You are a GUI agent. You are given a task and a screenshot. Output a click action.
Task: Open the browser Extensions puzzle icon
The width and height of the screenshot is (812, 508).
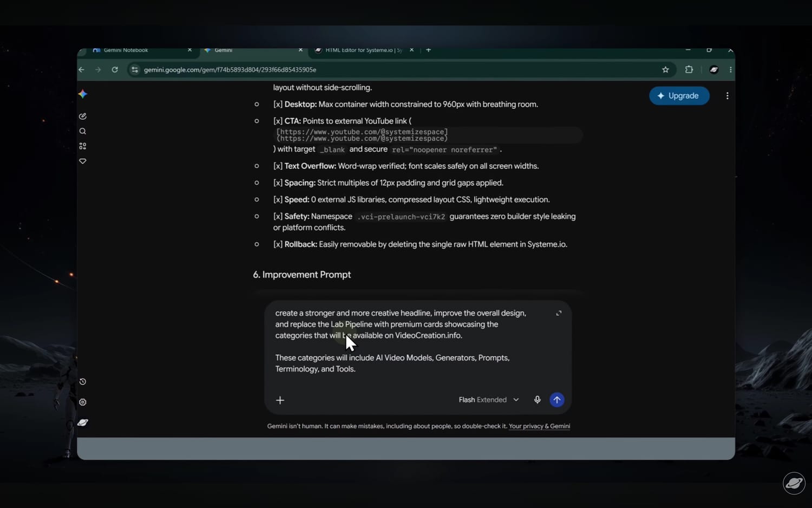pyautogui.click(x=689, y=70)
